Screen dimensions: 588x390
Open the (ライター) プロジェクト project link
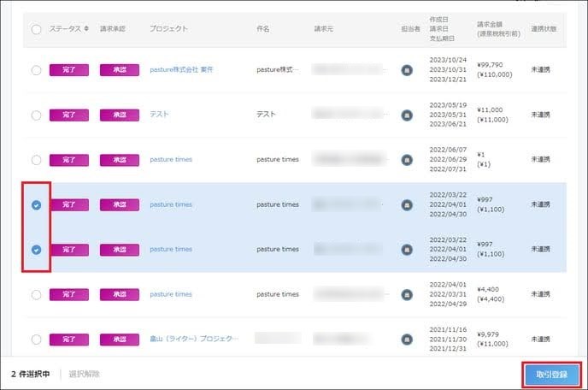pos(194,339)
